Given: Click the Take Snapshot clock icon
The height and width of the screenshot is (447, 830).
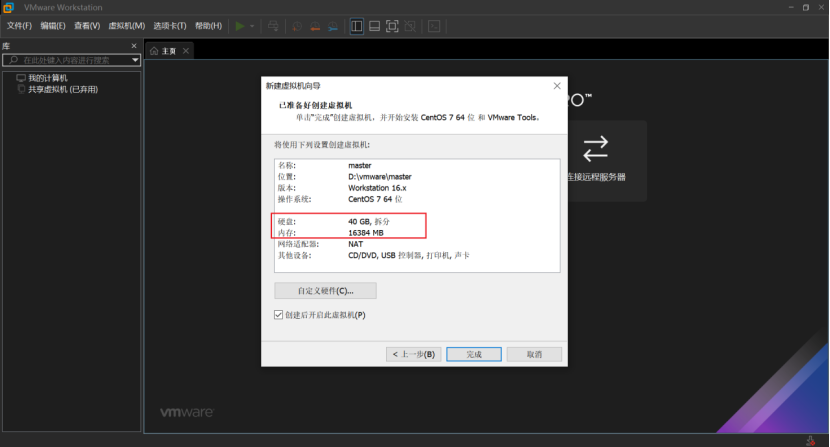Looking at the screenshot, I should 297,26.
